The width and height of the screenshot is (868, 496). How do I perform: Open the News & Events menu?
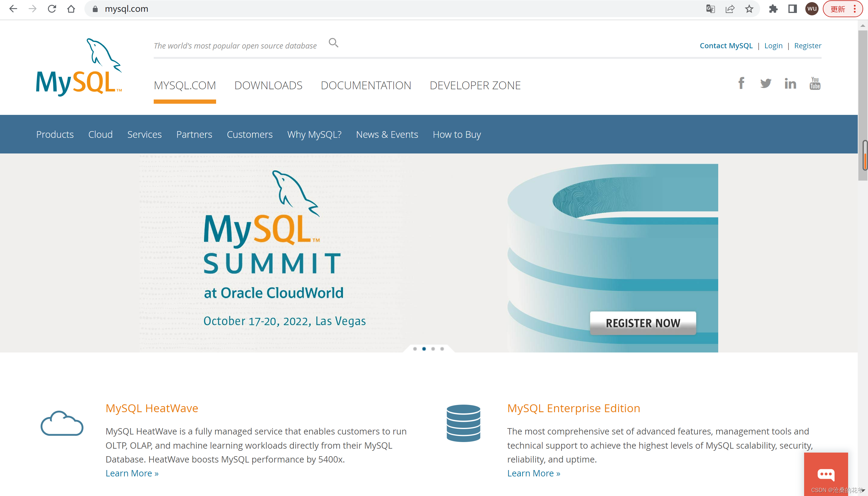tap(387, 134)
